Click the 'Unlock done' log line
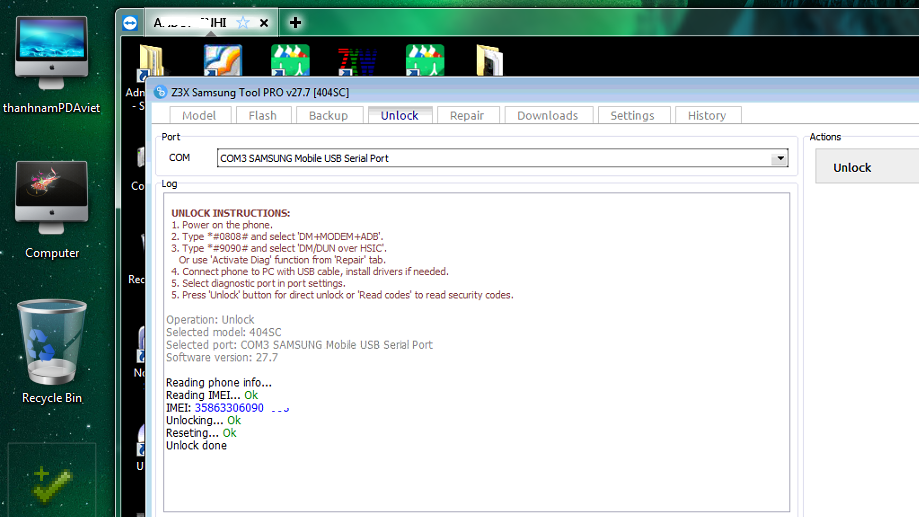The width and height of the screenshot is (919, 517). (196, 446)
